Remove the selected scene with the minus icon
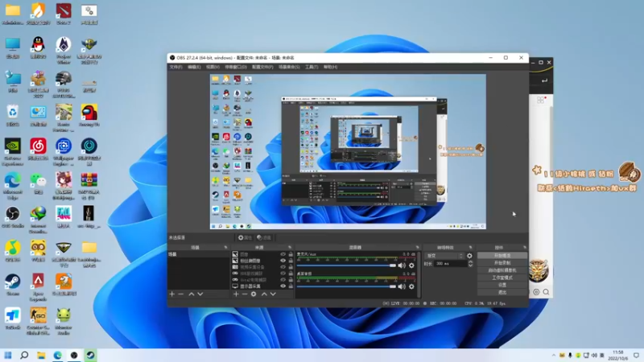 180,294
